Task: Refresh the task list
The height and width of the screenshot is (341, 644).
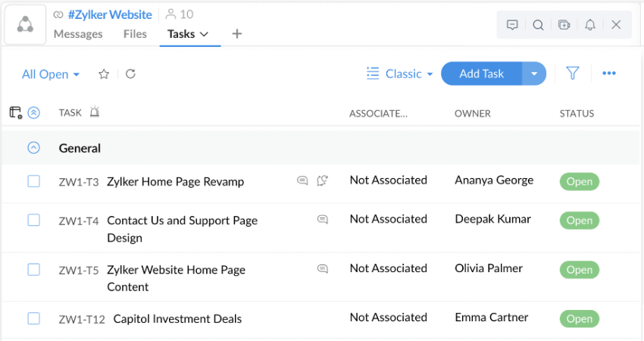Action: (130, 74)
